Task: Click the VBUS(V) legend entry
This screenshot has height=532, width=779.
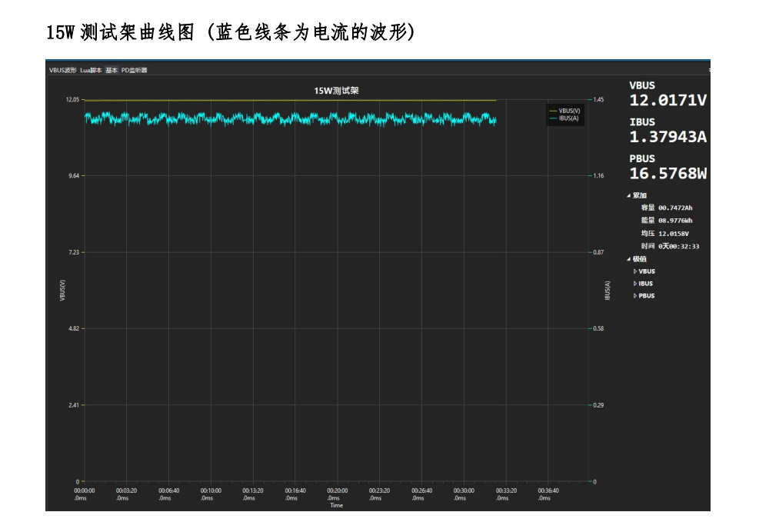Action: (x=569, y=111)
